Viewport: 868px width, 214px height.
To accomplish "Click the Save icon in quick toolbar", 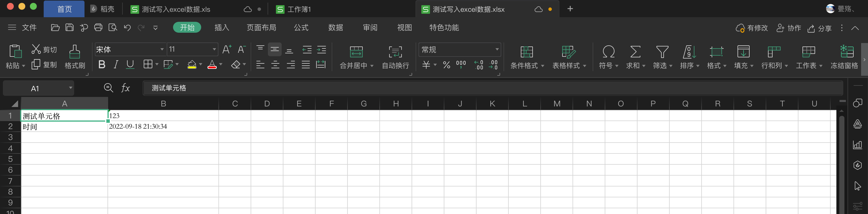I will (70, 28).
